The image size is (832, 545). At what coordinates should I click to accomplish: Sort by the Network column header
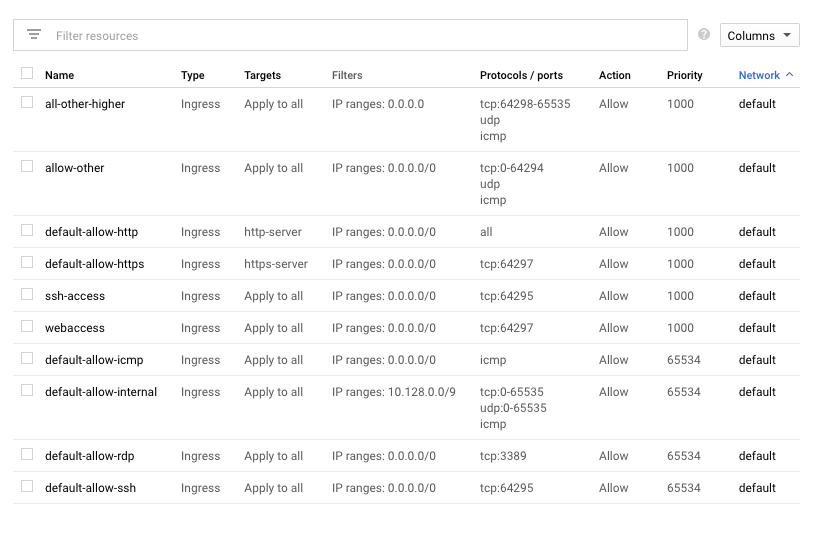coord(759,75)
